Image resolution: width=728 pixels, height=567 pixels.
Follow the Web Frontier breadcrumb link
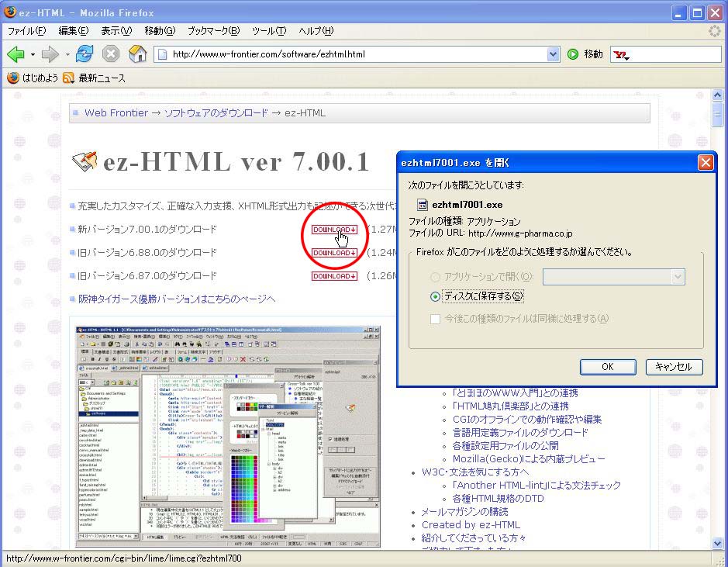[x=116, y=112]
